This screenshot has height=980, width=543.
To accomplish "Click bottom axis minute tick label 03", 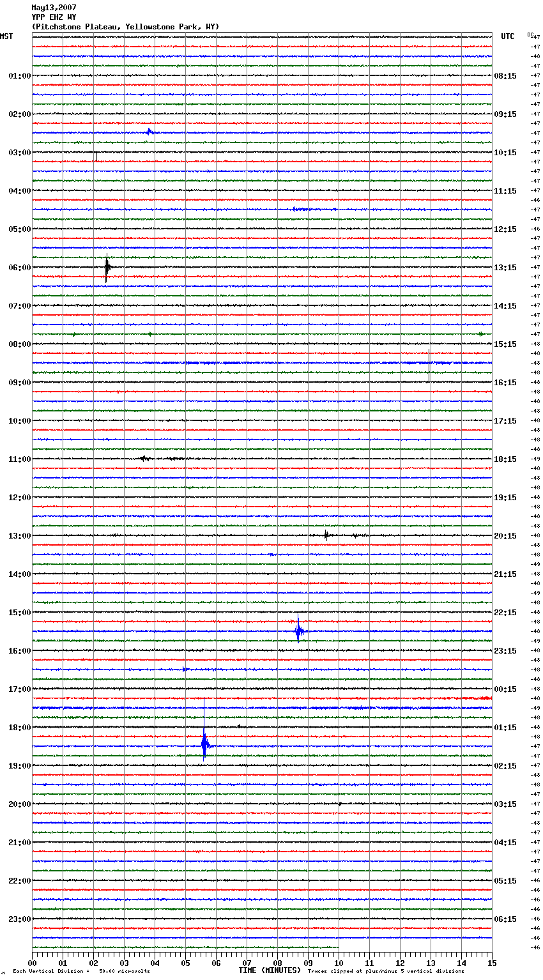I will coord(124,963).
